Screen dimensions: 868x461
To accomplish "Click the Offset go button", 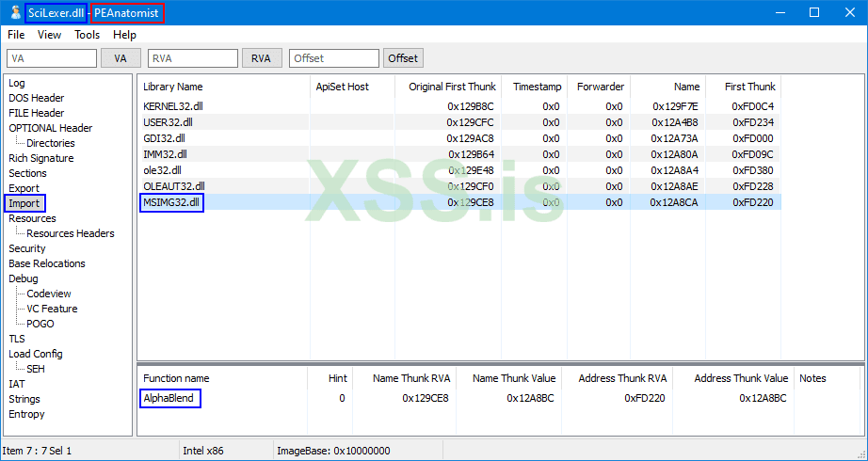I will (403, 58).
